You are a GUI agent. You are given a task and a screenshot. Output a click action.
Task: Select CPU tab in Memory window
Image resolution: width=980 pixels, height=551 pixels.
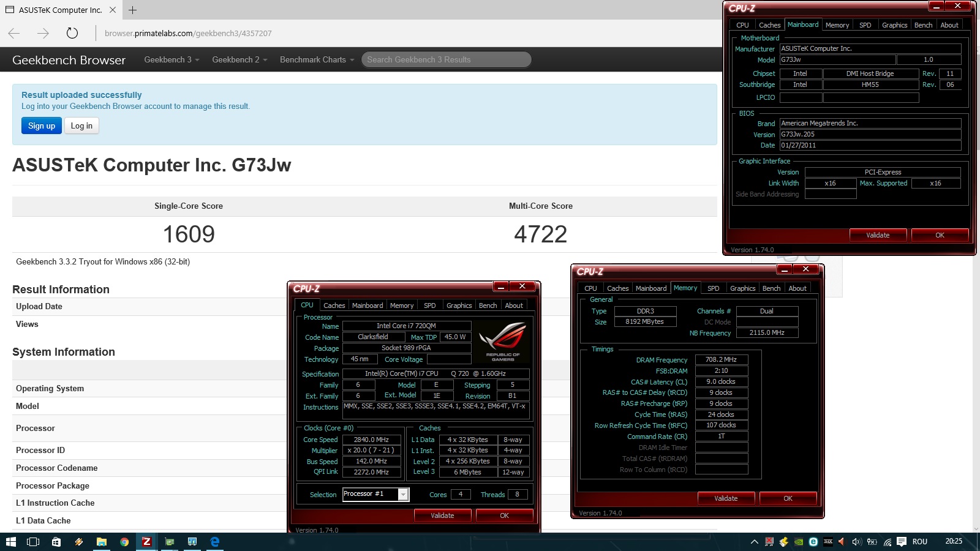pos(590,288)
